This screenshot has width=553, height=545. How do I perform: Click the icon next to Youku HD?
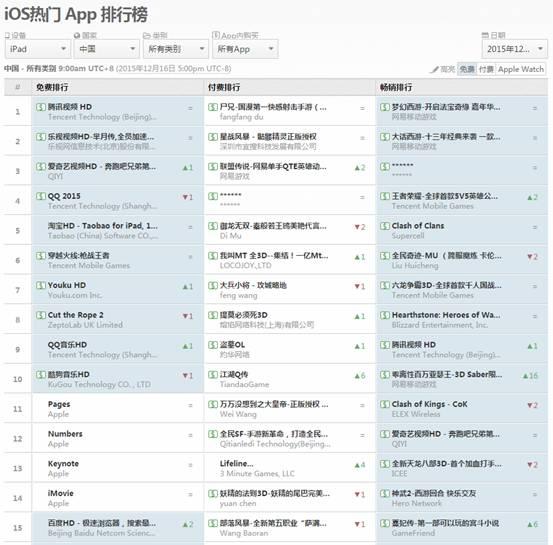tap(41, 285)
